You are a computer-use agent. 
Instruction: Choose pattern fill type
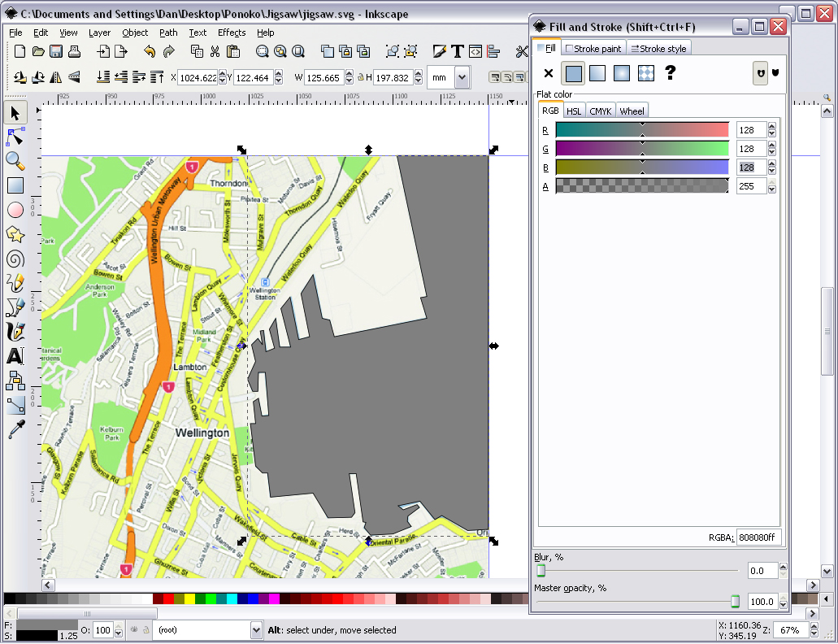[x=646, y=74]
